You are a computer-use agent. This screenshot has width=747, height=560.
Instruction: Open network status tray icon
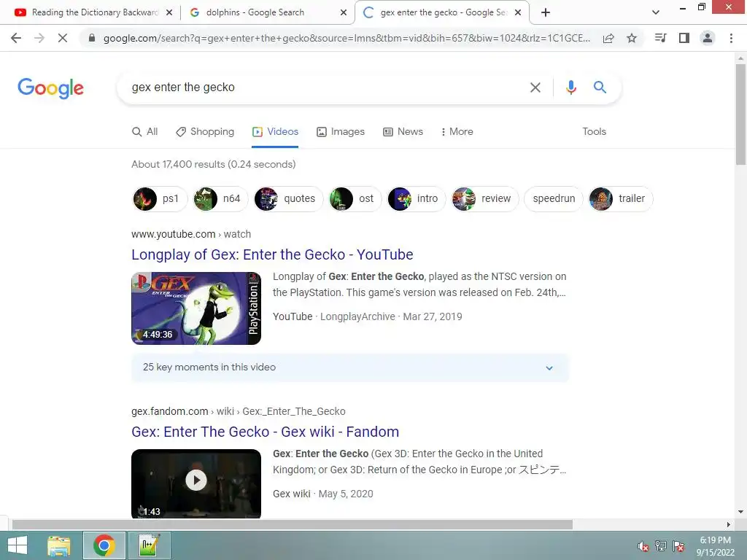[x=661, y=546]
